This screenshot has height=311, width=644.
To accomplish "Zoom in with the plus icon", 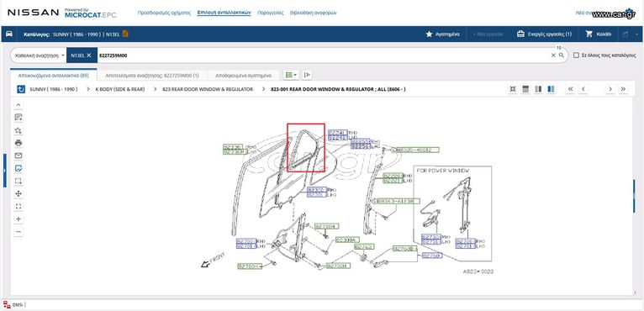I will [x=18, y=219].
